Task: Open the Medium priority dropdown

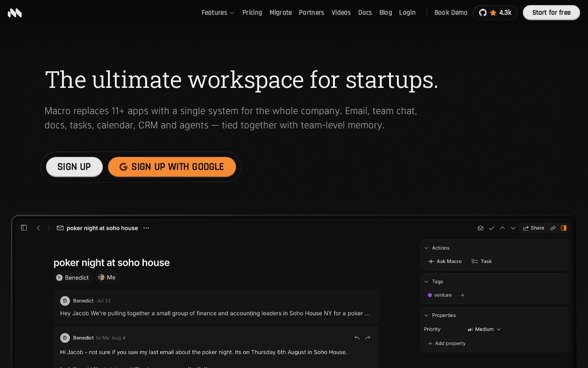Action: 484,329
